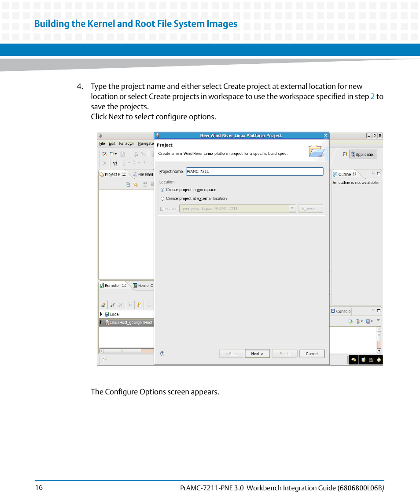420x504 pixels.
Task: Close the Project Explorer tab via X
Action: [124, 174]
